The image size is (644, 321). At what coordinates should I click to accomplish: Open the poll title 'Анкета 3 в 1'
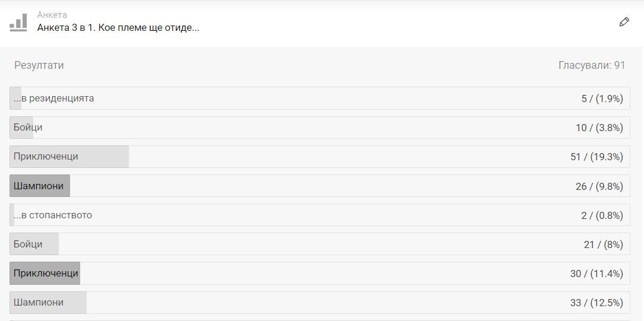click(118, 28)
